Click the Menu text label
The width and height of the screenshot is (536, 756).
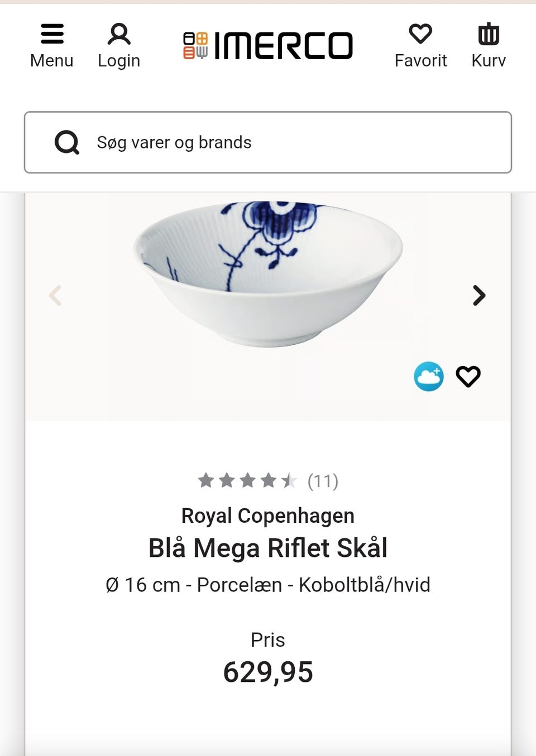tap(52, 60)
